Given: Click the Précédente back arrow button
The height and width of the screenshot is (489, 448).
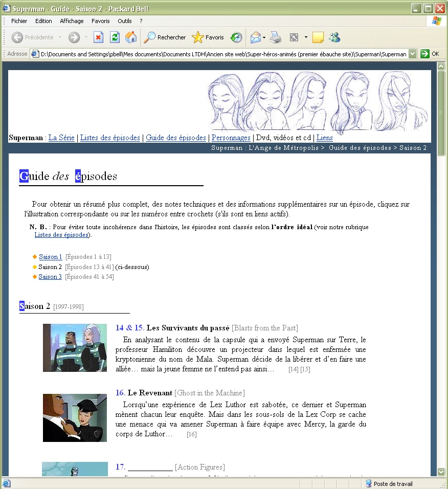Looking at the screenshot, I should (32, 37).
